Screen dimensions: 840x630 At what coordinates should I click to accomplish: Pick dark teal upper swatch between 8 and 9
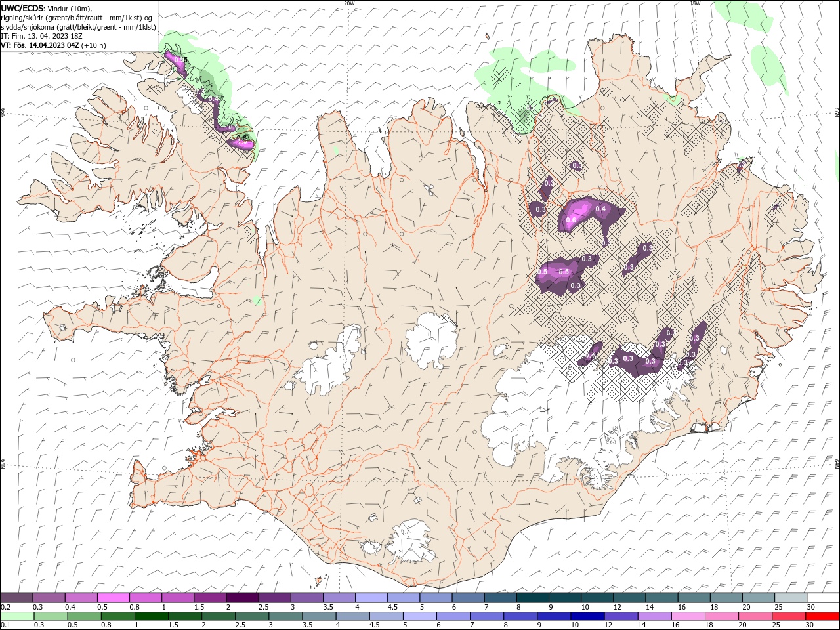(532, 598)
